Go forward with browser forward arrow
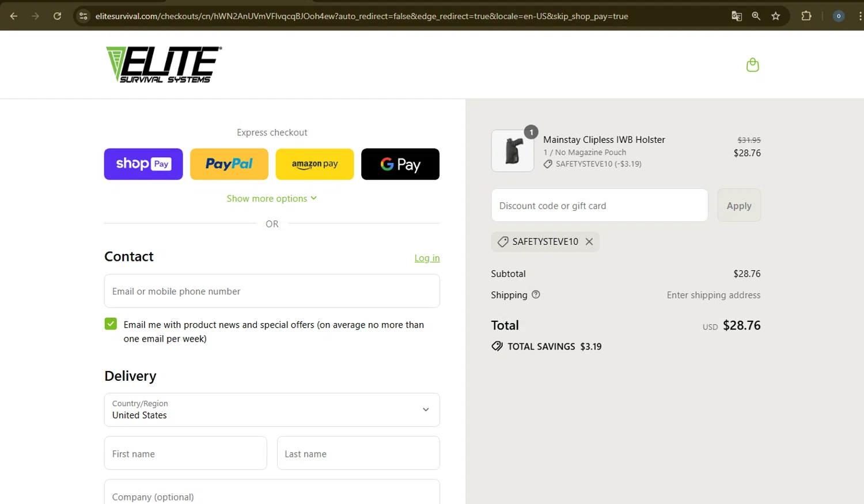864x504 pixels. (x=36, y=16)
